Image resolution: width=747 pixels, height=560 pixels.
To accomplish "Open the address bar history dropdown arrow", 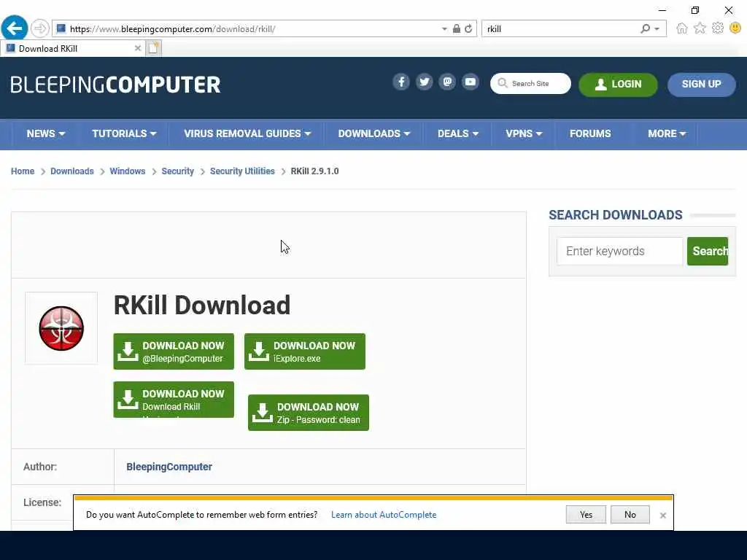I will tap(444, 29).
